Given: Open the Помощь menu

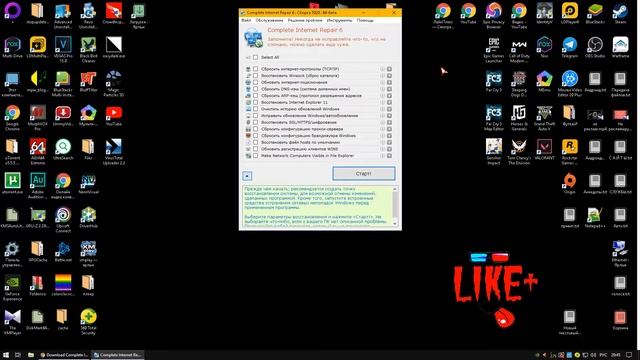Looking at the screenshot, I should click(365, 20).
